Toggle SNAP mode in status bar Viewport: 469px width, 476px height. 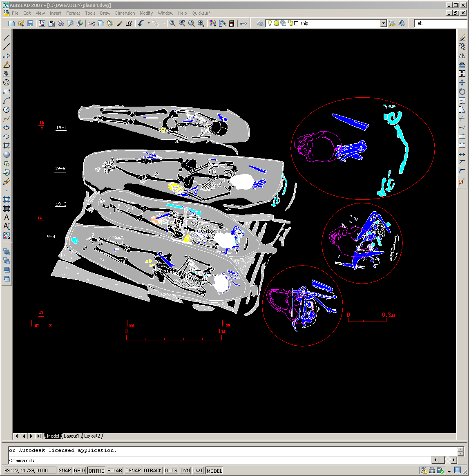click(x=65, y=471)
